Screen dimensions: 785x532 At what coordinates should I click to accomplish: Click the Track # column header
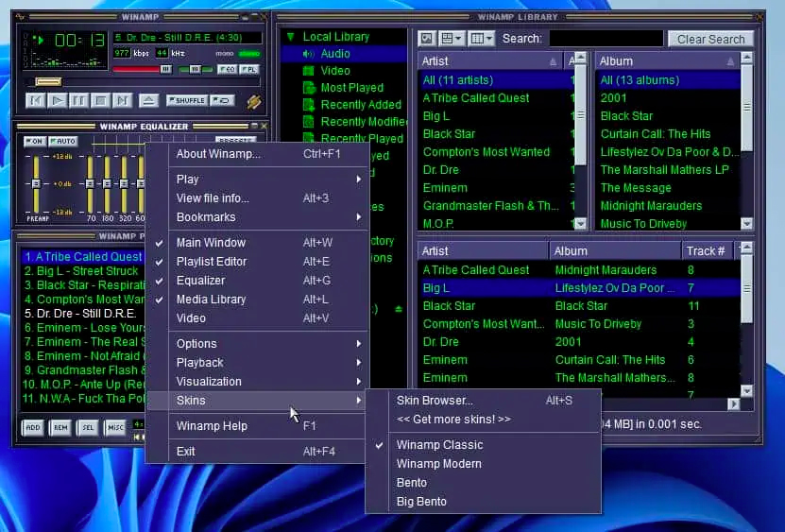pyautogui.click(x=706, y=251)
